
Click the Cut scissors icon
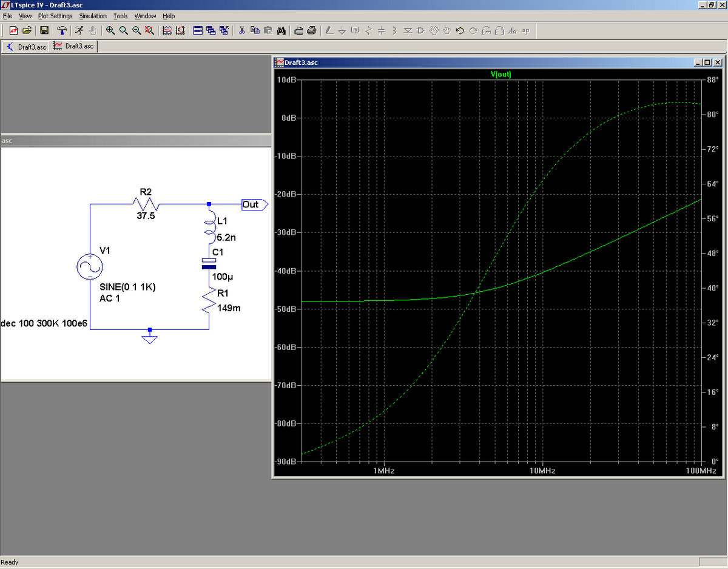point(241,30)
